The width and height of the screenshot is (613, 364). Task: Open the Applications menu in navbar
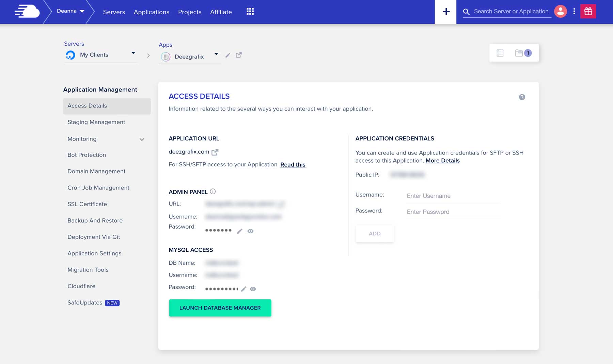click(151, 12)
